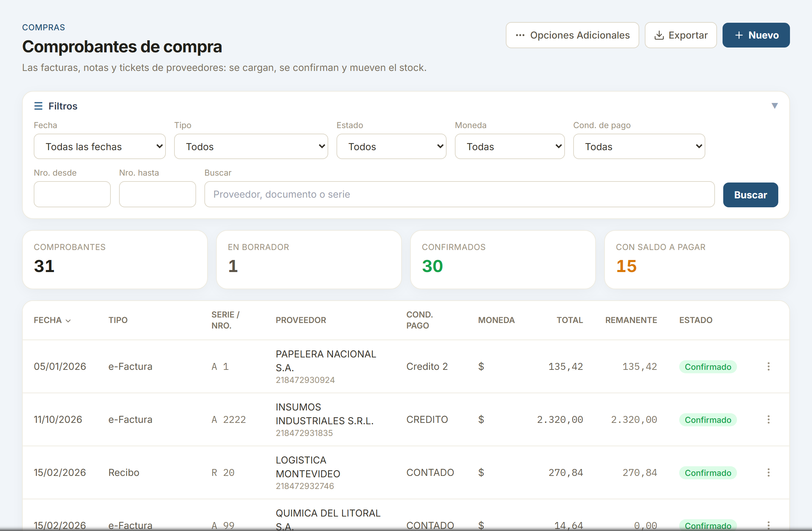This screenshot has height=531, width=812.
Task: Click the document number 218472930924
Action: tap(305, 380)
